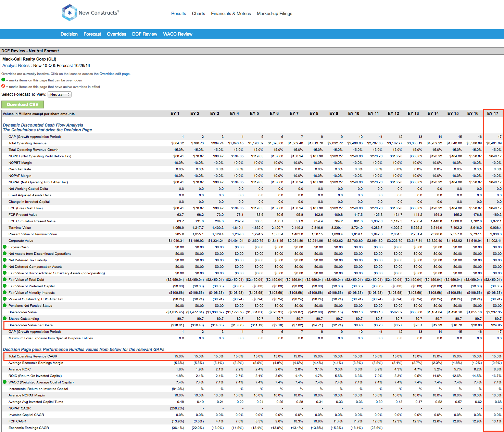Click the FCF CAGR row label

tap(17, 421)
